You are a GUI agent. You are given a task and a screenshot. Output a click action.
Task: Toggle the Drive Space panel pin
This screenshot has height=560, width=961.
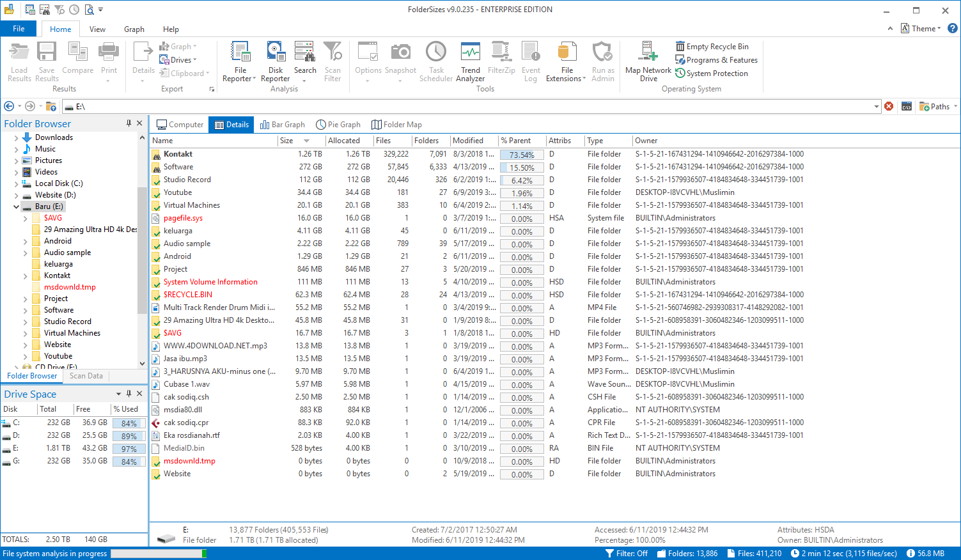(129, 394)
